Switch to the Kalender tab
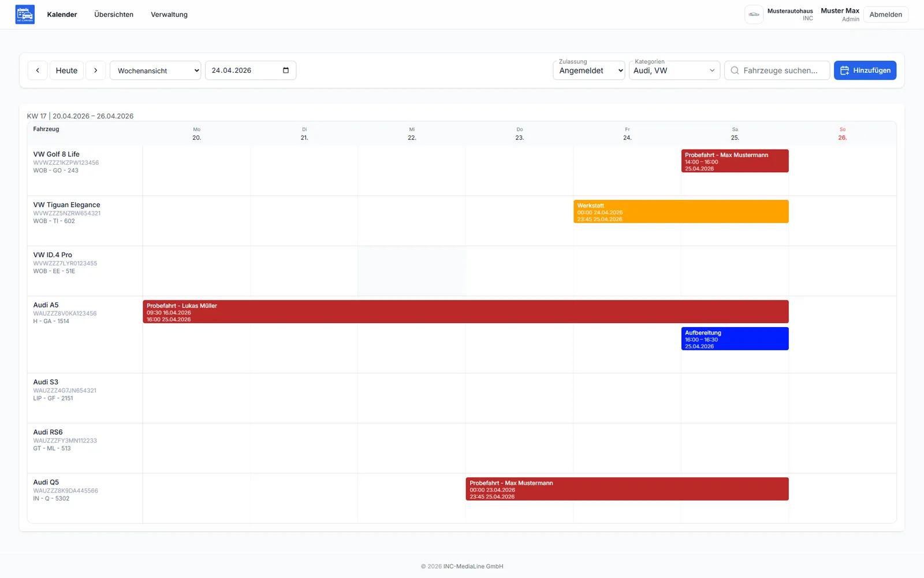This screenshot has height=578, width=924. [62, 14]
